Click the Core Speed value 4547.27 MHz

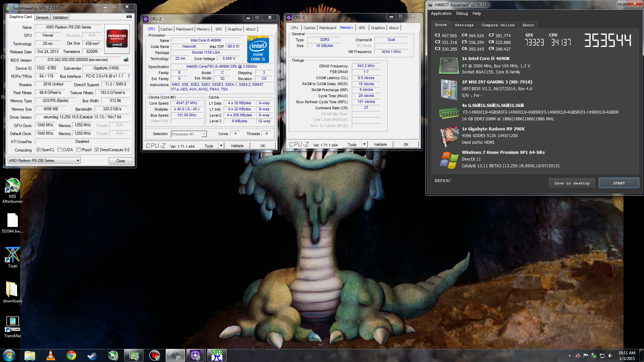pyautogui.click(x=187, y=103)
